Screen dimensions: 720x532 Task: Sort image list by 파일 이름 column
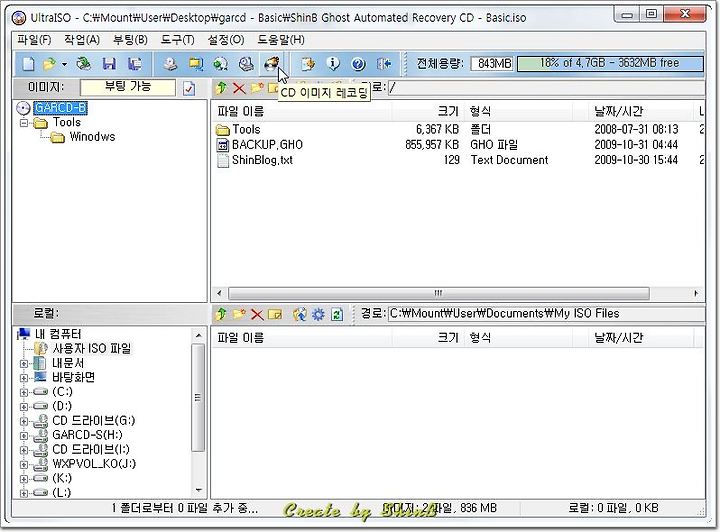point(301,112)
